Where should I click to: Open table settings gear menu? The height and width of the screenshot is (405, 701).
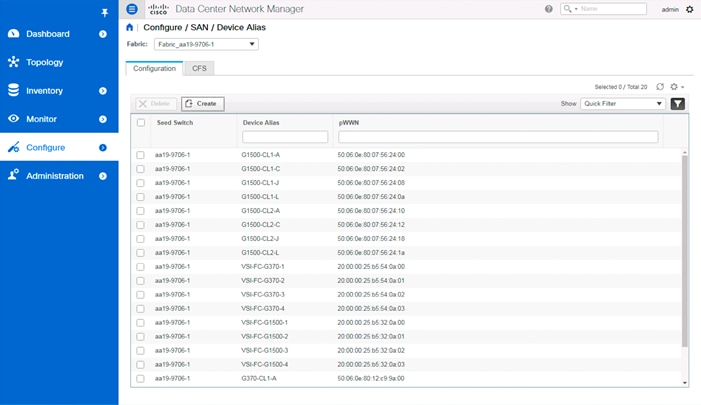click(x=677, y=87)
